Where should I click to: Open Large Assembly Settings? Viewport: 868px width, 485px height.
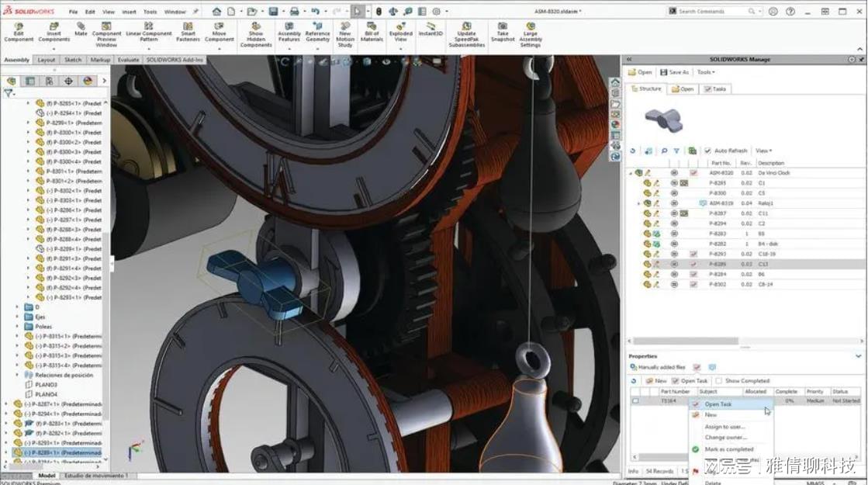(531, 34)
